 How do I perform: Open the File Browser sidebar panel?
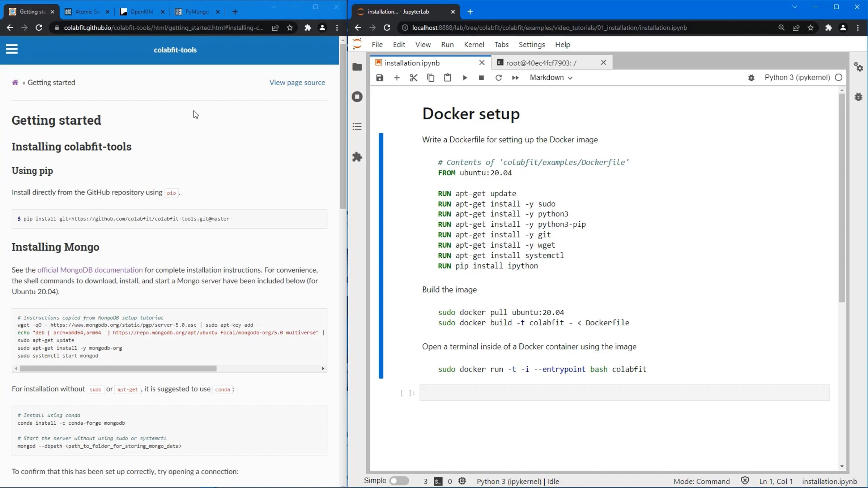point(357,67)
